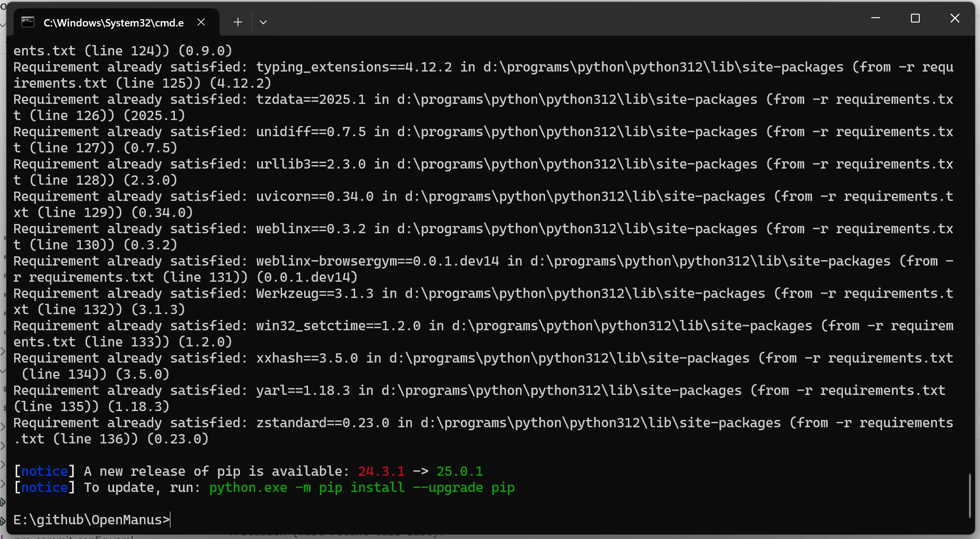The width and height of the screenshot is (980, 539).
Task: Click the second blue notice label
Action: pyautogui.click(x=44, y=488)
